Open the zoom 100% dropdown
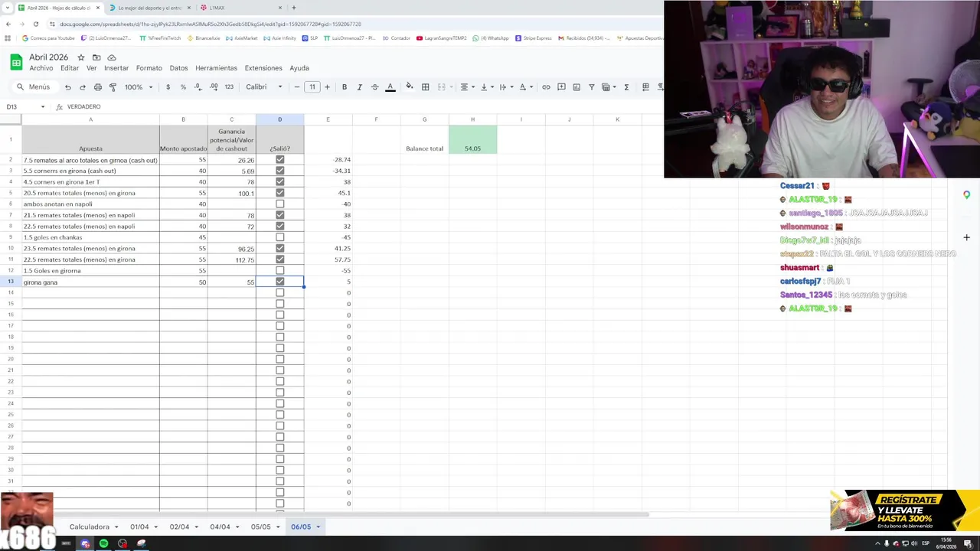The image size is (980, 551). tap(138, 87)
